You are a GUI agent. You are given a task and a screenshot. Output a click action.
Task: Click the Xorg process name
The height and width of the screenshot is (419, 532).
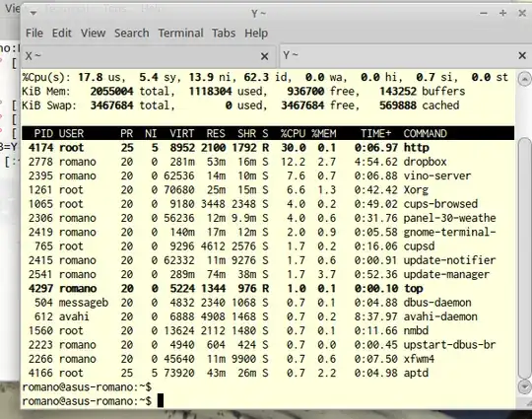[x=416, y=190]
